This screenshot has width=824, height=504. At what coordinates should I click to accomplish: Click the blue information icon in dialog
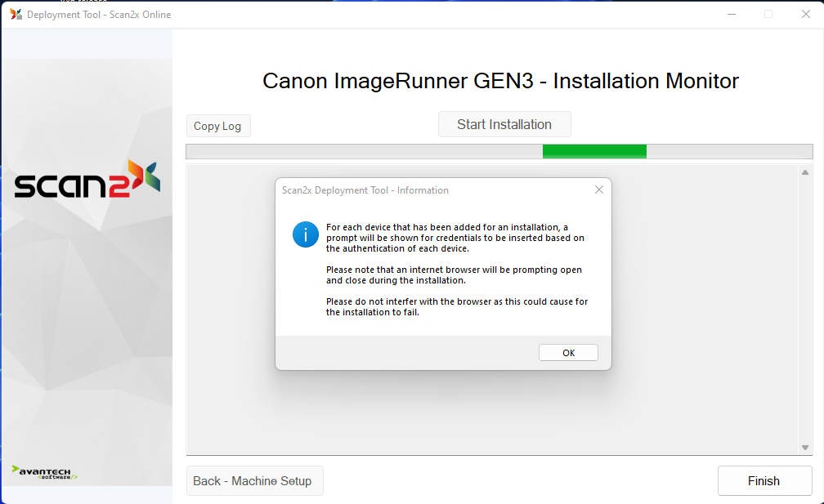(305, 234)
